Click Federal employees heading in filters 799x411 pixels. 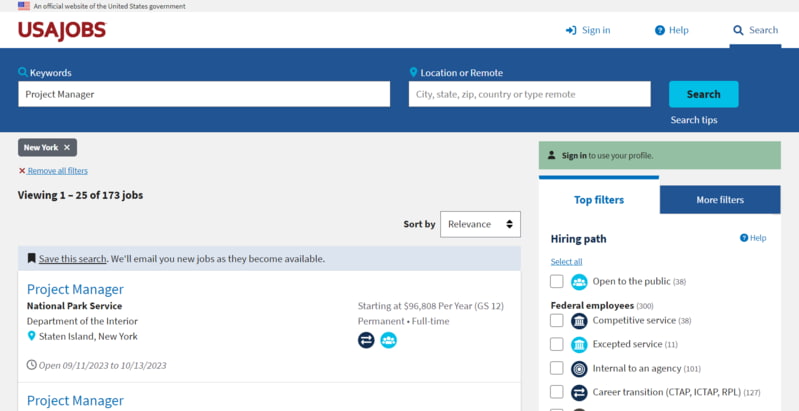pos(592,306)
